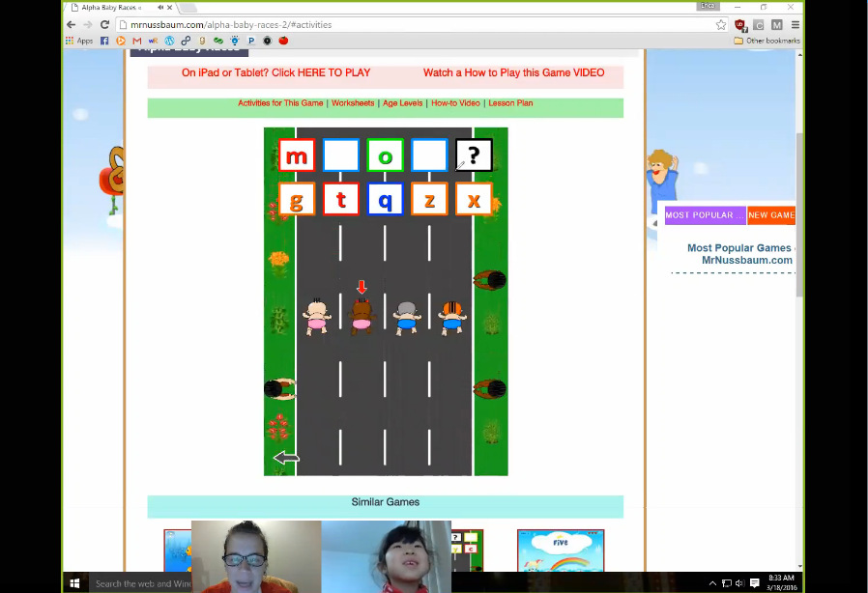Choose the blue letter q tile
The image size is (868, 593).
pyautogui.click(x=386, y=199)
